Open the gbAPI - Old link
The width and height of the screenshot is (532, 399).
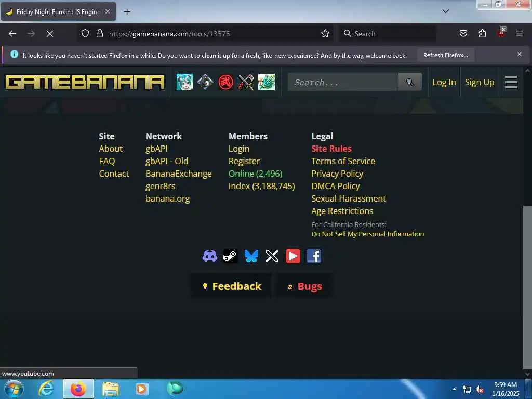click(x=167, y=161)
